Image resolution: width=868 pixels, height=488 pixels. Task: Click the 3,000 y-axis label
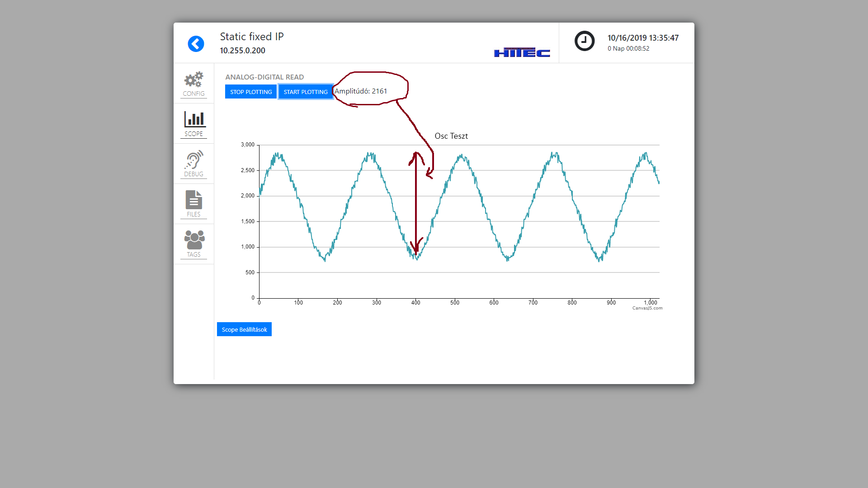click(248, 145)
